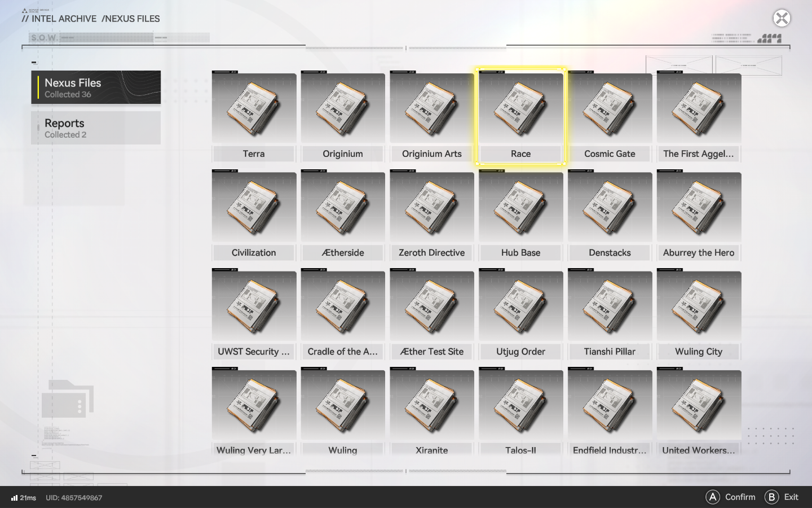Switch to the Reports tab

click(x=96, y=128)
